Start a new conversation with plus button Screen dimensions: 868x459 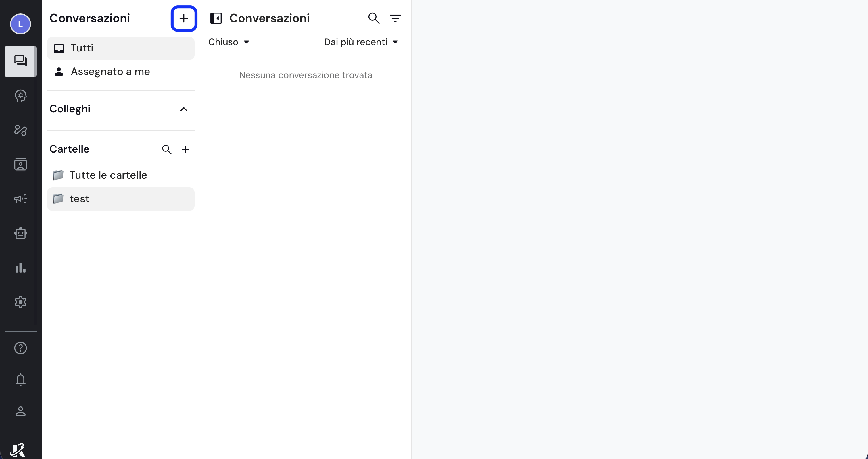tap(184, 18)
